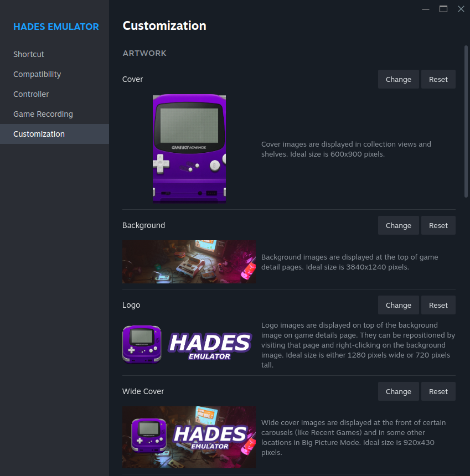Open the Compatibility section
This screenshot has width=470, height=476.
coord(37,74)
